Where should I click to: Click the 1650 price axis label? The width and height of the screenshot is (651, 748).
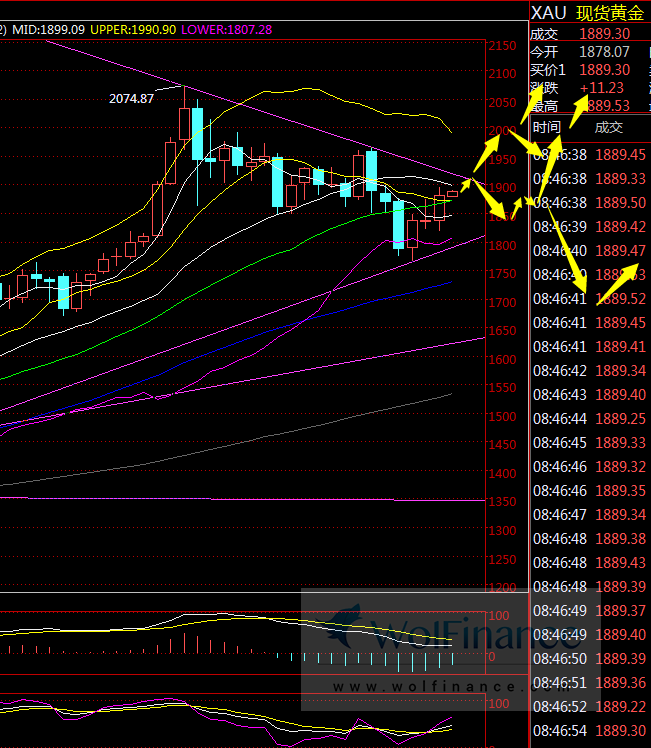click(x=502, y=330)
